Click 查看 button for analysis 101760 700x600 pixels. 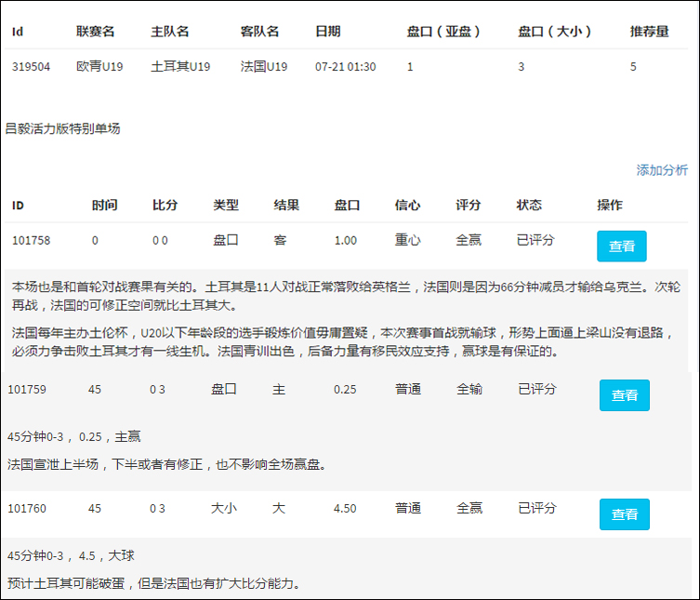[x=624, y=513]
